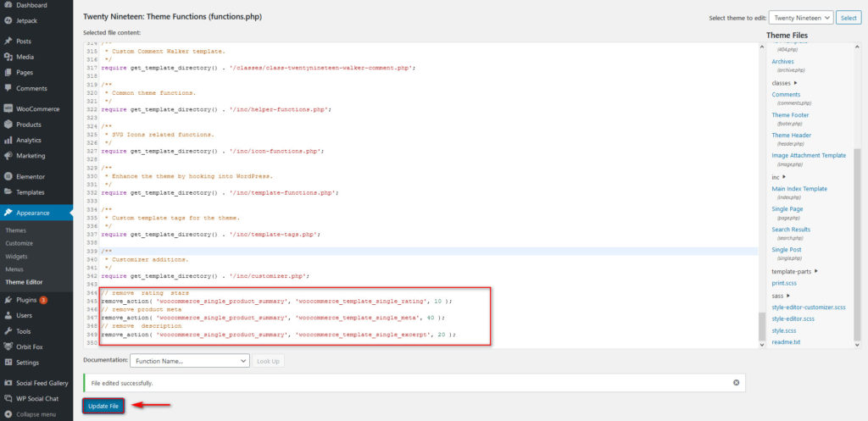Open the Single Page file
The height and width of the screenshot is (421, 868).
pyautogui.click(x=787, y=209)
